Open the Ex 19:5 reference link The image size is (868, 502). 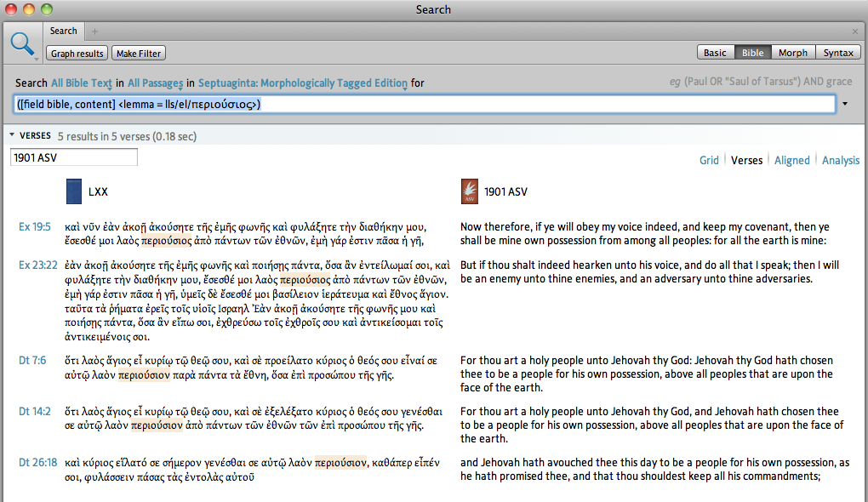coord(34,226)
